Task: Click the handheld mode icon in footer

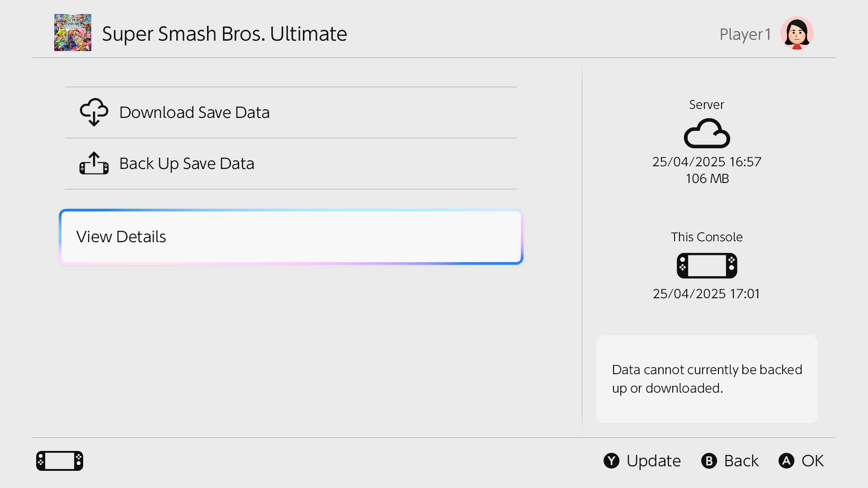Action: coord(60,461)
